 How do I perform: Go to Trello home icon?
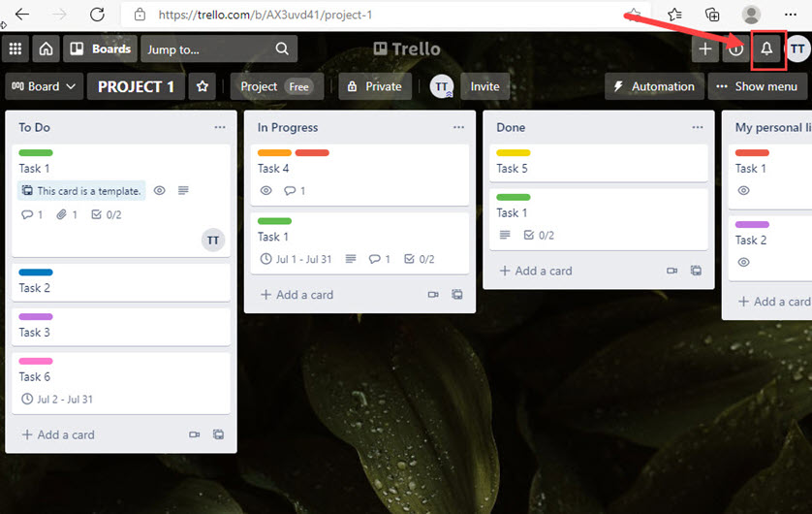46,48
